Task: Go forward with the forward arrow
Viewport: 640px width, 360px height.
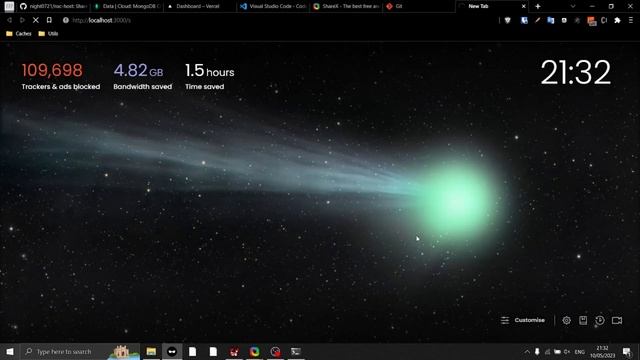Action: coord(22,20)
